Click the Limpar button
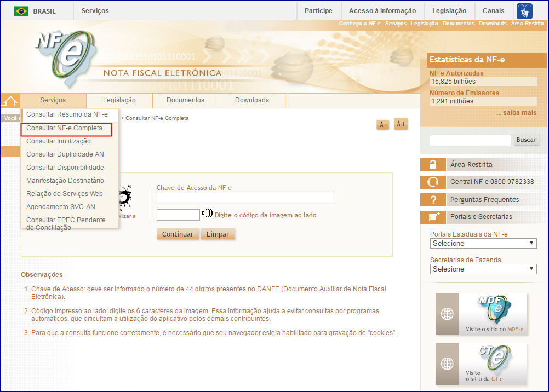This screenshot has height=392, width=549. coord(218,234)
